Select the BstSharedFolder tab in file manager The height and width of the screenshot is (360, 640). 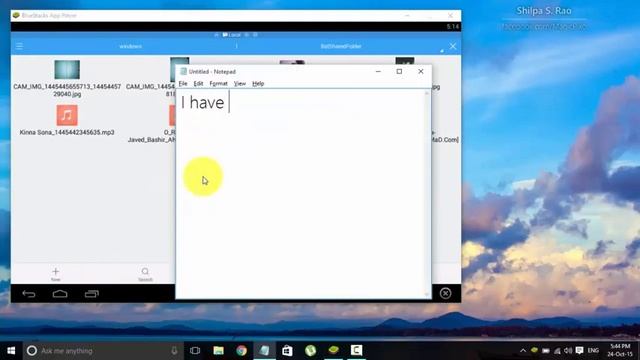click(x=341, y=47)
